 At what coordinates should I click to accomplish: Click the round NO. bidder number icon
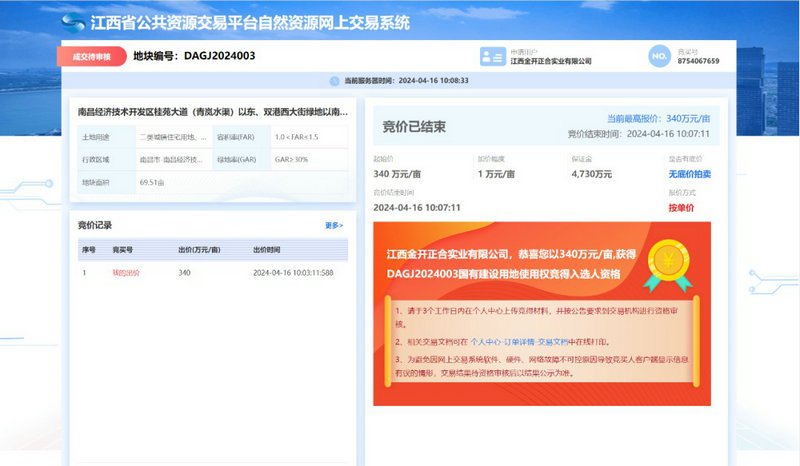click(658, 56)
